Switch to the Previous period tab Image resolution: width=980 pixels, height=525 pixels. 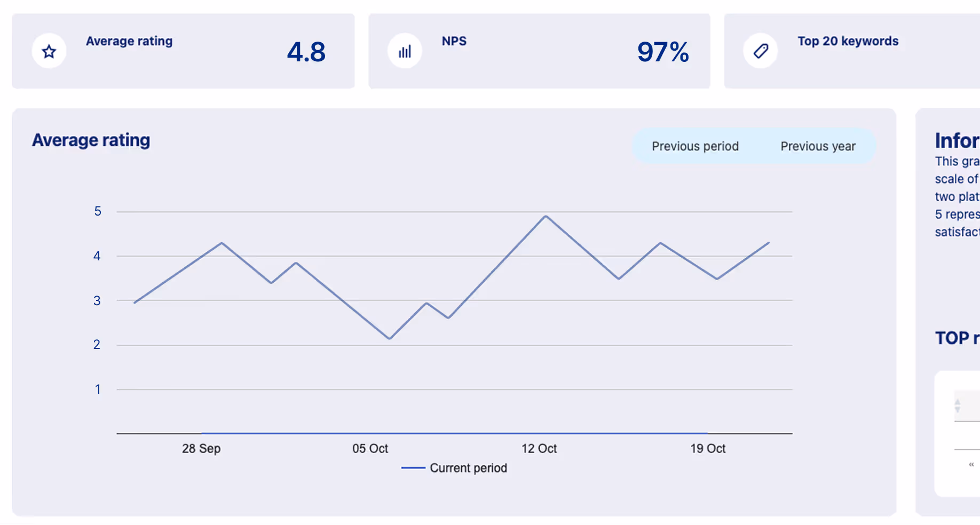coord(695,146)
